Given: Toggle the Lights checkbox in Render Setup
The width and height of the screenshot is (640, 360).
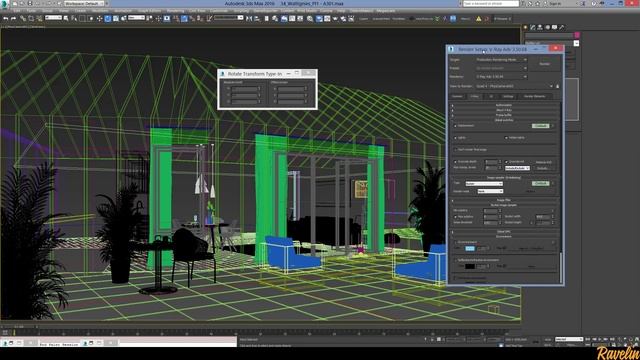Looking at the screenshot, I should [456, 138].
